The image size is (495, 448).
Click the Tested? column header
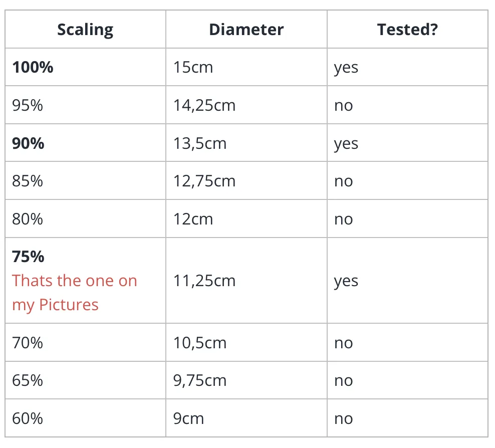407,30
